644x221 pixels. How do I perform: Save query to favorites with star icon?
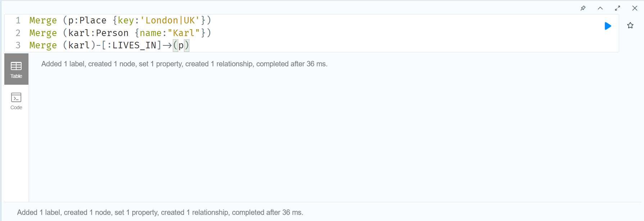pos(630,26)
